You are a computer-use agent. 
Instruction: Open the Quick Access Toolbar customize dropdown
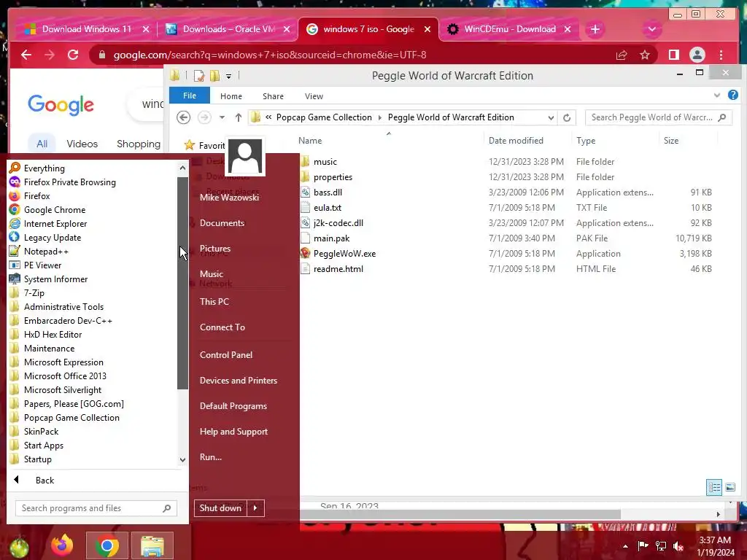click(x=228, y=76)
